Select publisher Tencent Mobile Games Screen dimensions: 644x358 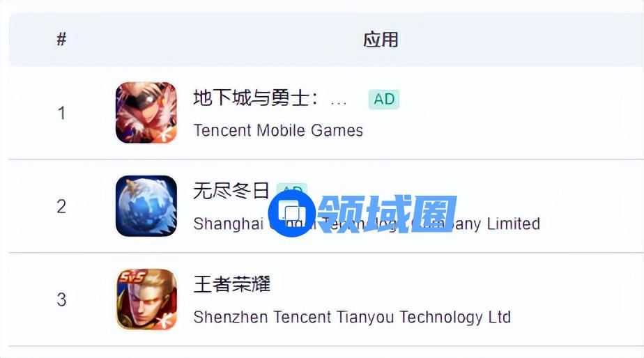tap(278, 130)
